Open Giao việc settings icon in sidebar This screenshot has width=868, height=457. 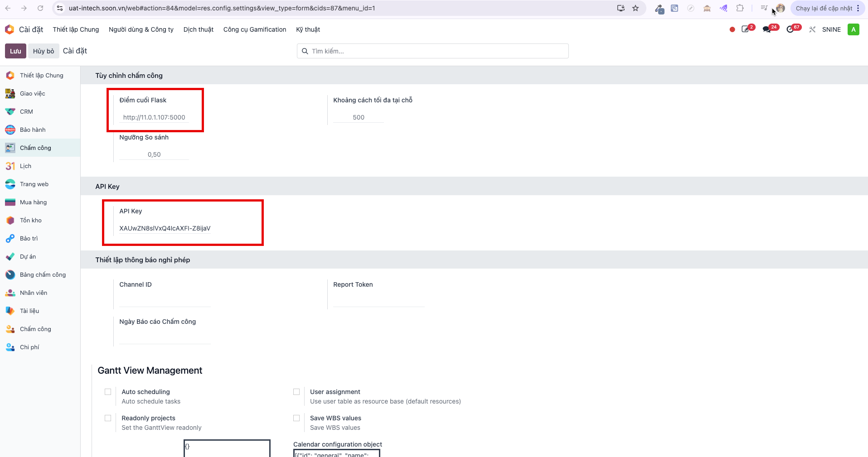[10, 93]
